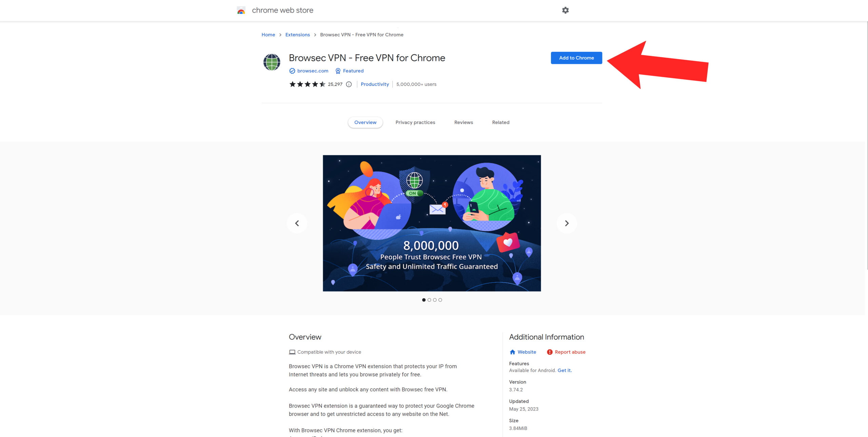Go to next screenshot with right chevron
Screen dimensions: 868x437
pyautogui.click(x=567, y=223)
